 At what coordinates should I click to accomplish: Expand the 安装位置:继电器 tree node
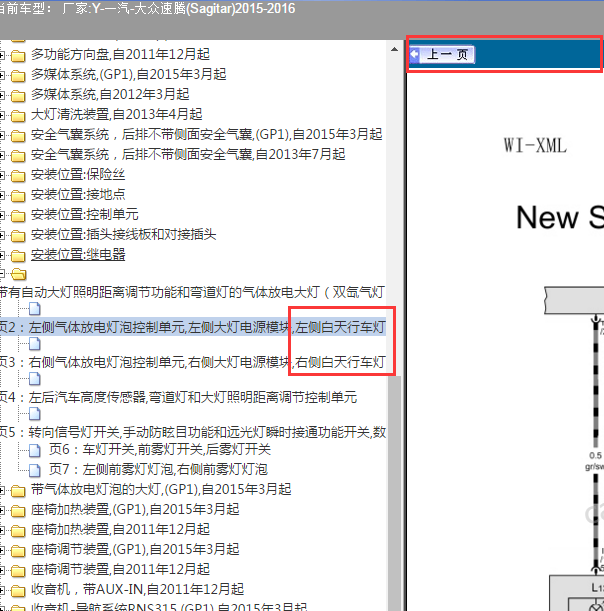(2, 256)
